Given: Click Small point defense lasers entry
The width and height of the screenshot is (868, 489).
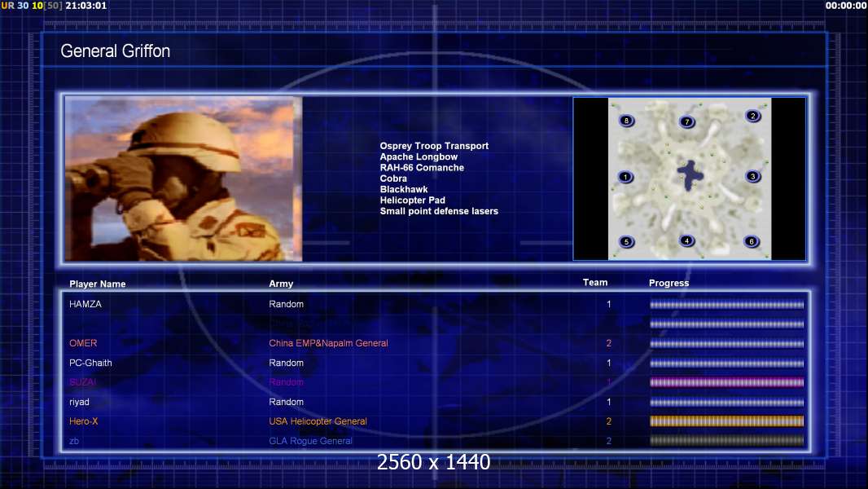Looking at the screenshot, I should pyautogui.click(x=439, y=211).
